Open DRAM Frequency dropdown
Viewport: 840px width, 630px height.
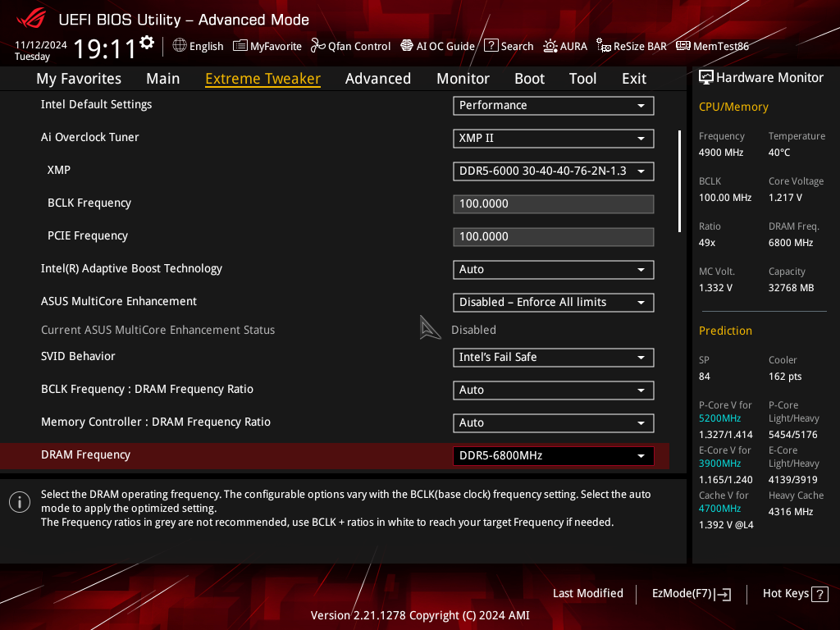pyautogui.click(x=554, y=456)
